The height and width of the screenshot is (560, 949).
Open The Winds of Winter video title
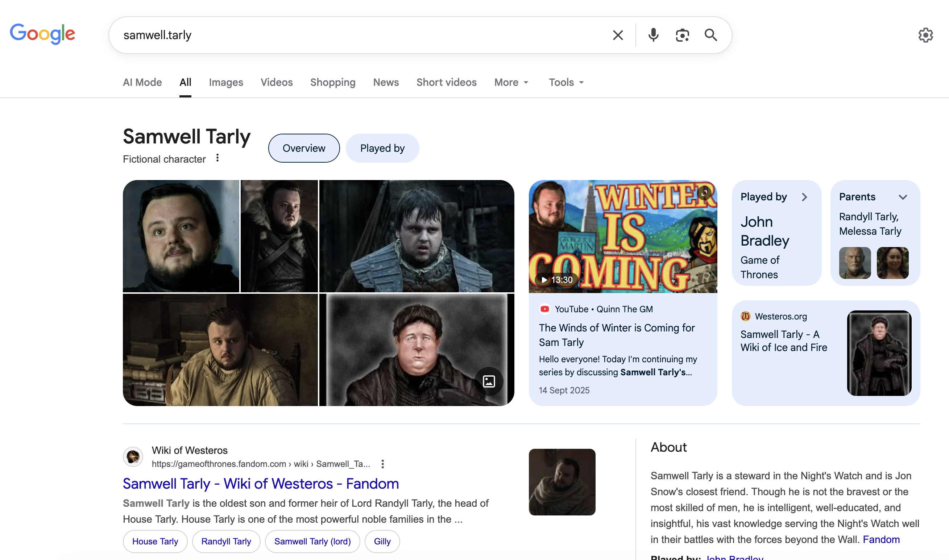coord(617,335)
